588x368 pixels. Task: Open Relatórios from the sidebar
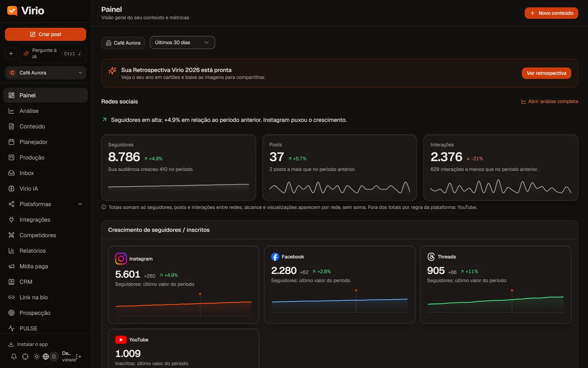coord(46,251)
